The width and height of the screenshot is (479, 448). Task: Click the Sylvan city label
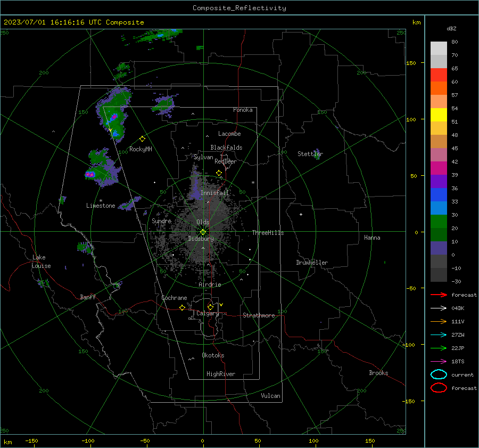pyautogui.click(x=203, y=157)
